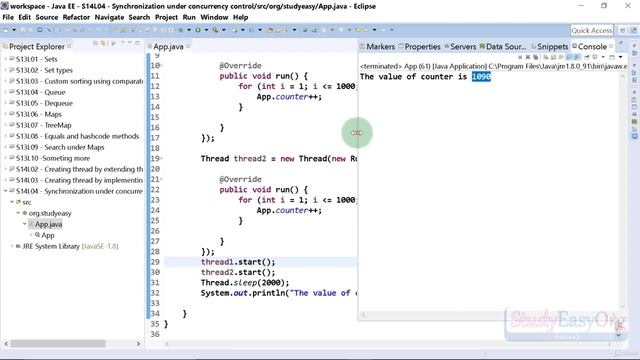This screenshot has height=360, width=640.
Task: Clear the Console output
Action: pos(545,57)
